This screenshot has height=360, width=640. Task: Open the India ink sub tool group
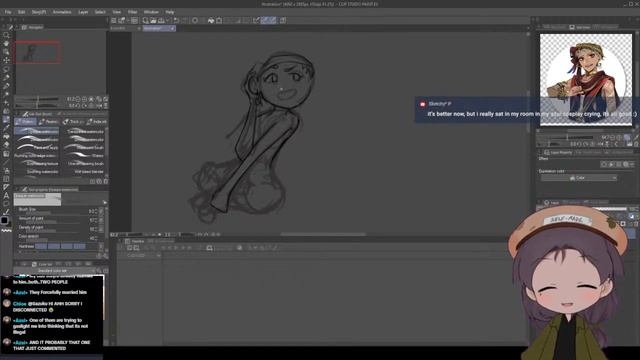tap(97, 122)
